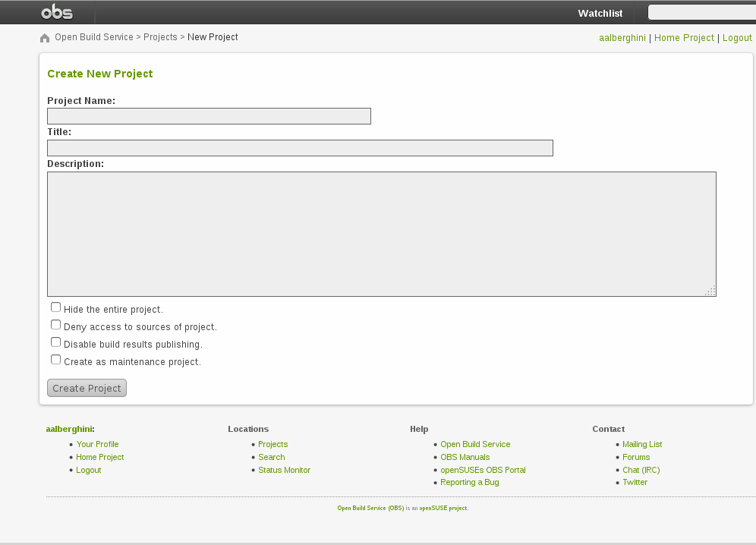
Task: Enable 'Hide the entire project' checkbox
Action: coord(55,307)
